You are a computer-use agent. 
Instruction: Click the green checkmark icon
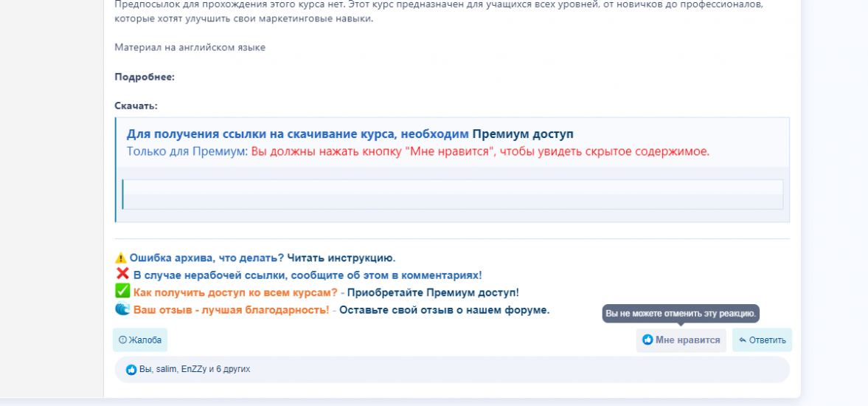pyautogui.click(x=122, y=292)
